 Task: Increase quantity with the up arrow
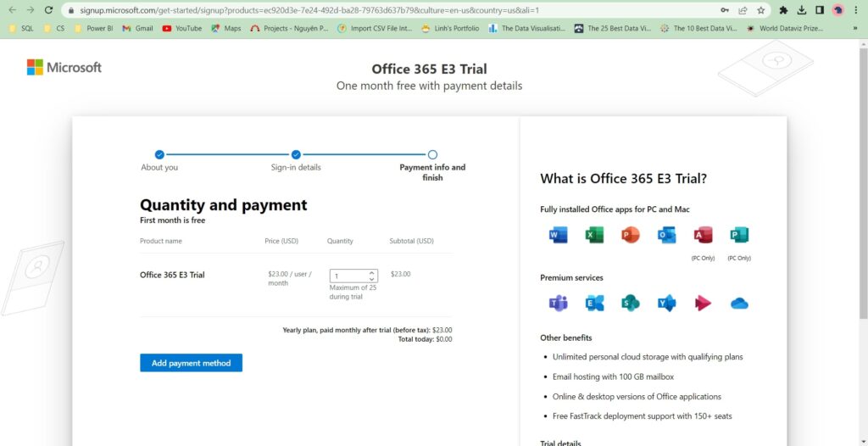[x=371, y=272]
